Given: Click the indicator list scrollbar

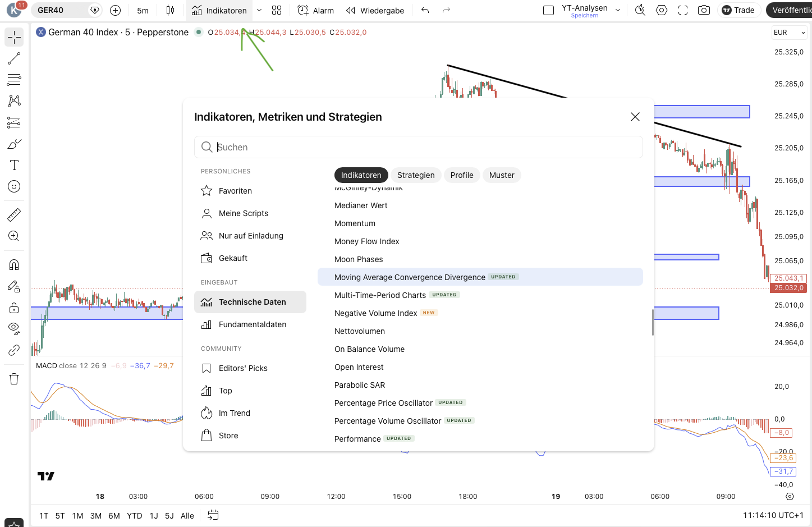Looking at the screenshot, I should (652, 322).
